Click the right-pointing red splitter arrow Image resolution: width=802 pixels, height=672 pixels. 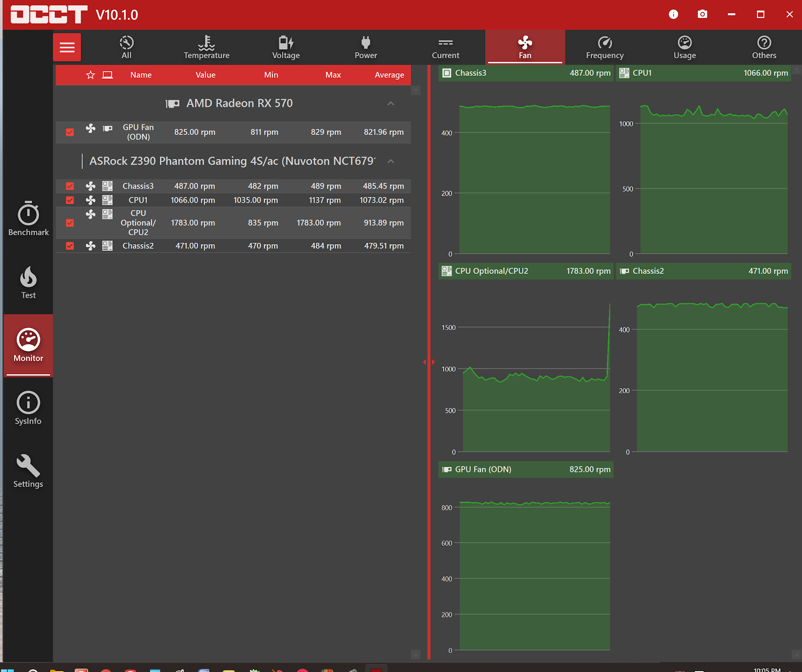click(x=434, y=362)
